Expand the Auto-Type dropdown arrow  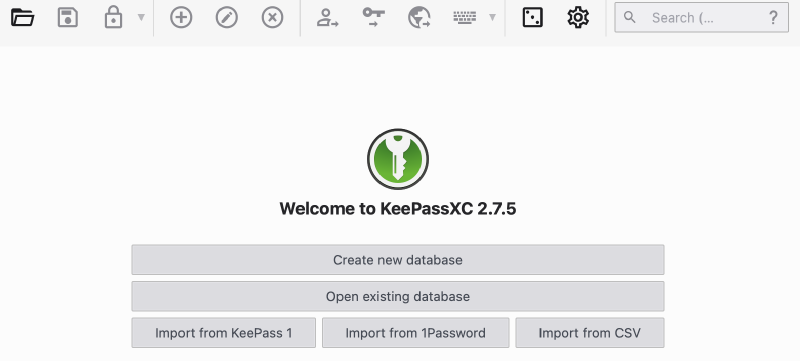click(492, 18)
